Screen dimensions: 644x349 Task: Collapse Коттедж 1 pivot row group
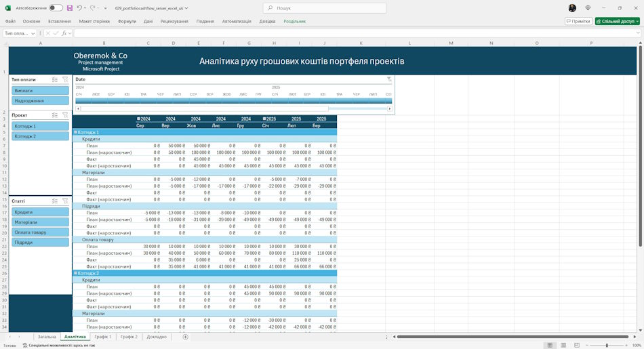click(x=75, y=132)
